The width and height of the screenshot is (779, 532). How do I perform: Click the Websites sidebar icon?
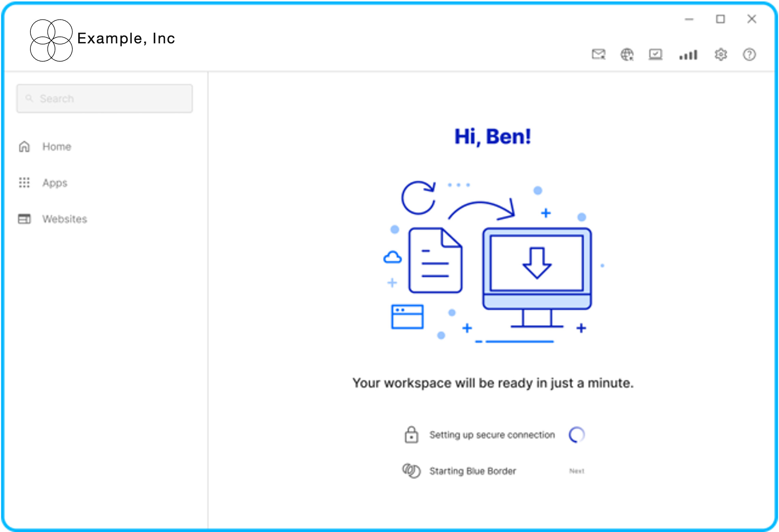coord(24,219)
